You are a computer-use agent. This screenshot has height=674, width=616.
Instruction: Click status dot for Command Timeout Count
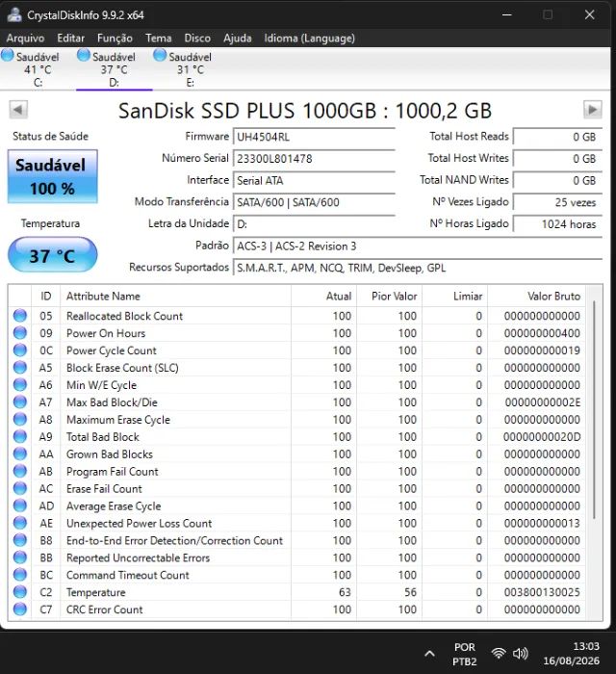pos(20,574)
